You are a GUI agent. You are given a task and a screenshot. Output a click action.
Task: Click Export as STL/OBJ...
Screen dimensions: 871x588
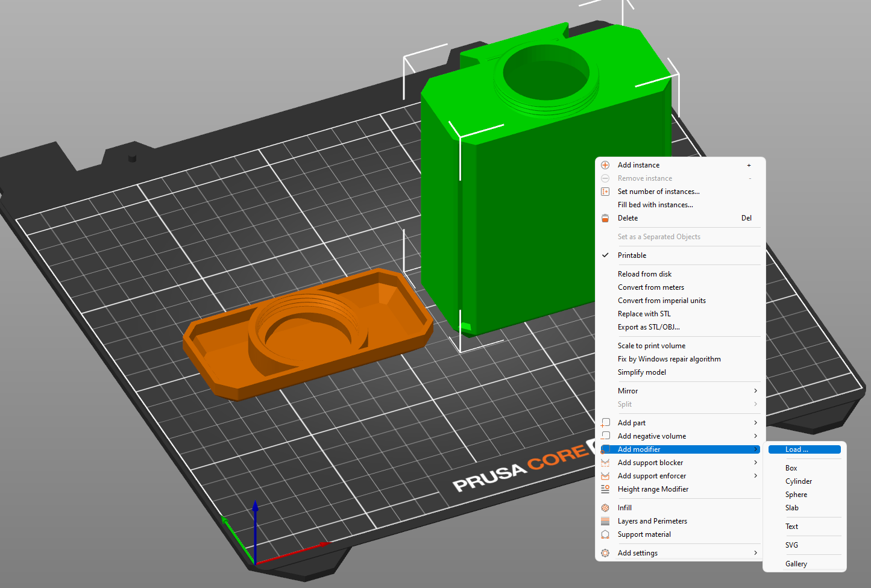point(649,327)
